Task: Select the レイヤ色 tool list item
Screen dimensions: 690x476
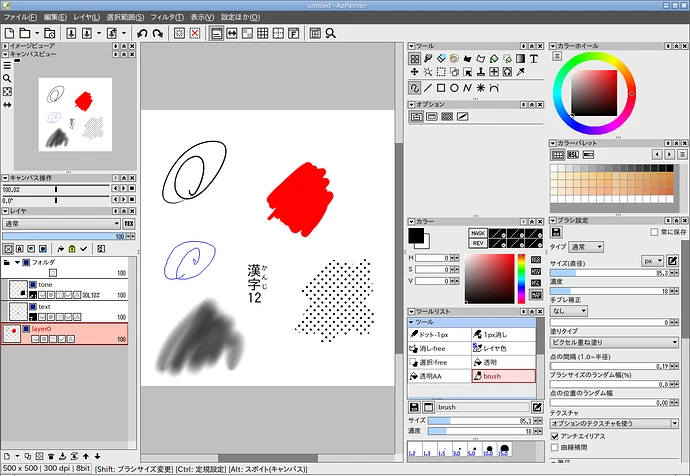Action: [504, 348]
